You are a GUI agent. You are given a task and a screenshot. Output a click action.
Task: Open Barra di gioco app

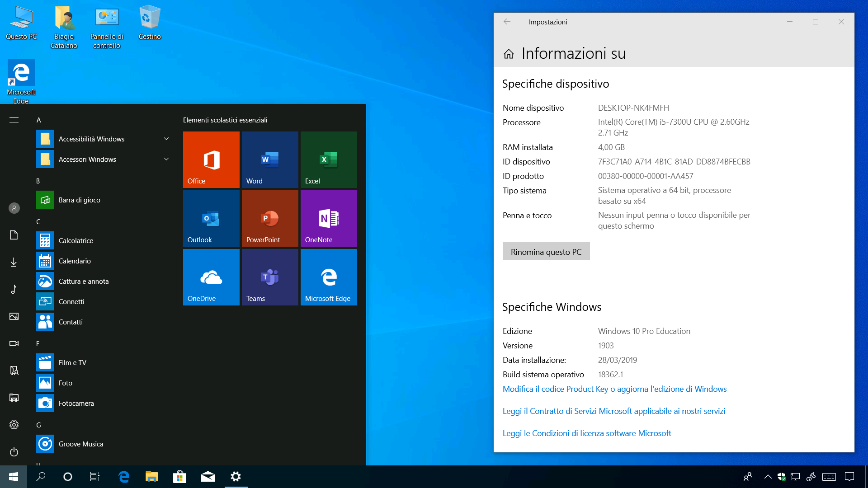tap(104, 200)
